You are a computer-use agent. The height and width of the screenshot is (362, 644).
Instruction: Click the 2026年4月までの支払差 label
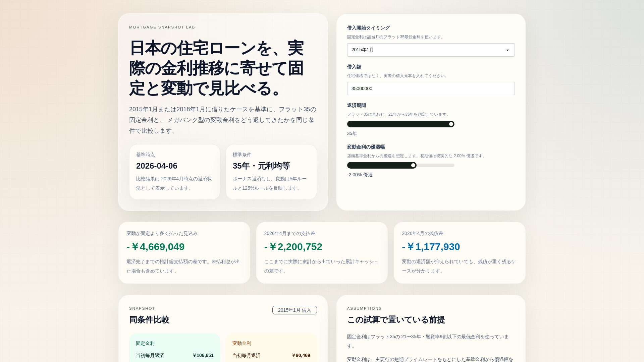pos(290,233)
